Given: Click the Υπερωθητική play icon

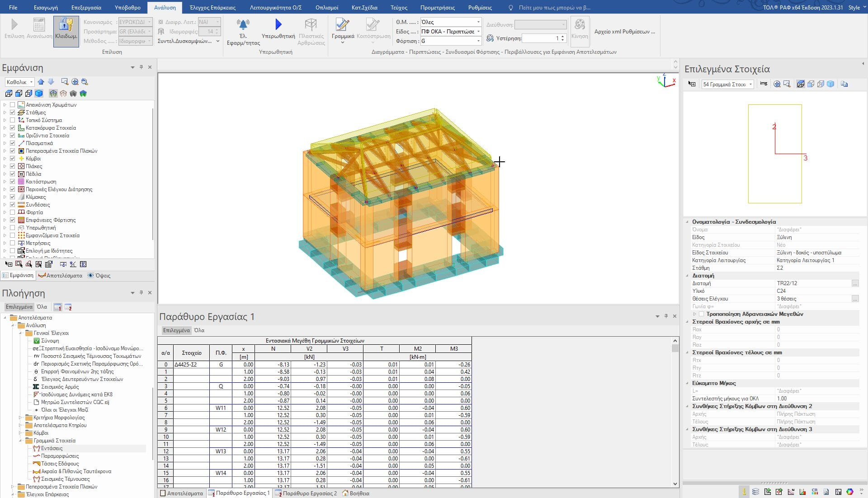Looking at the screenshot, I should (x=278, y=24).
